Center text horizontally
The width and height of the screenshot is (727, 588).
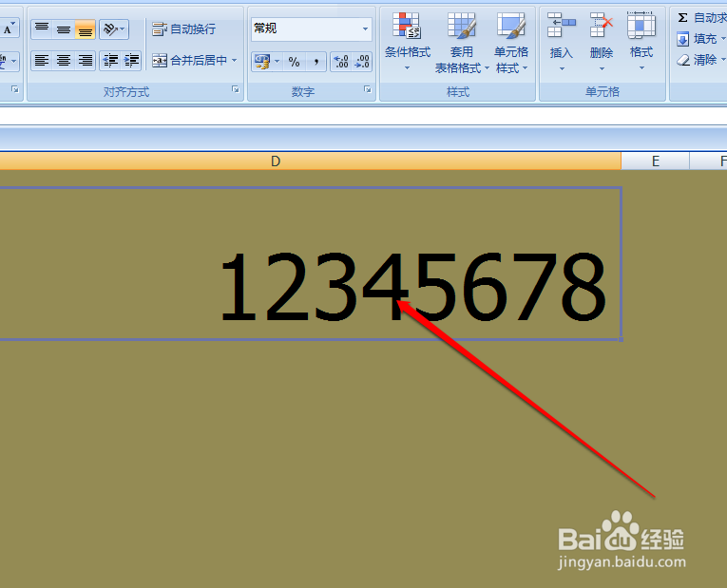64,60
